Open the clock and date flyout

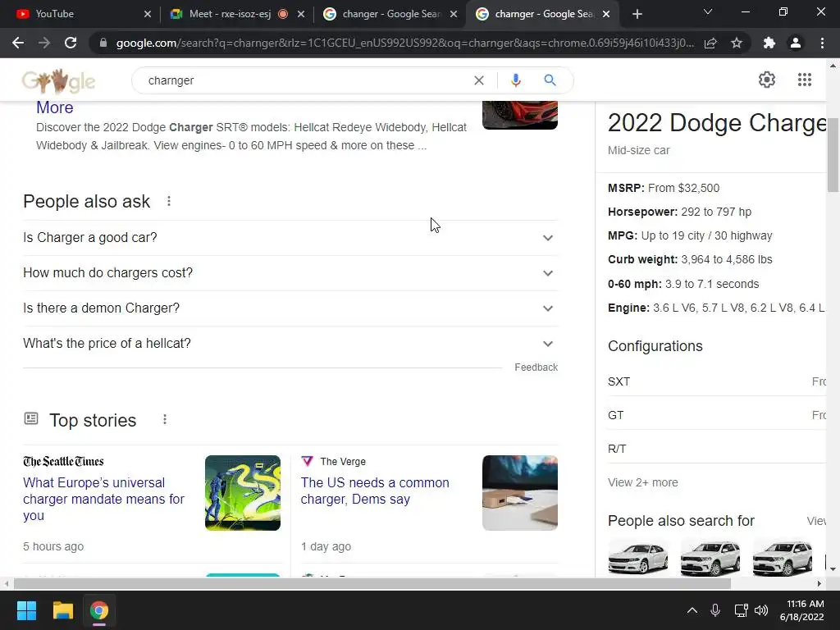[802, 610]
